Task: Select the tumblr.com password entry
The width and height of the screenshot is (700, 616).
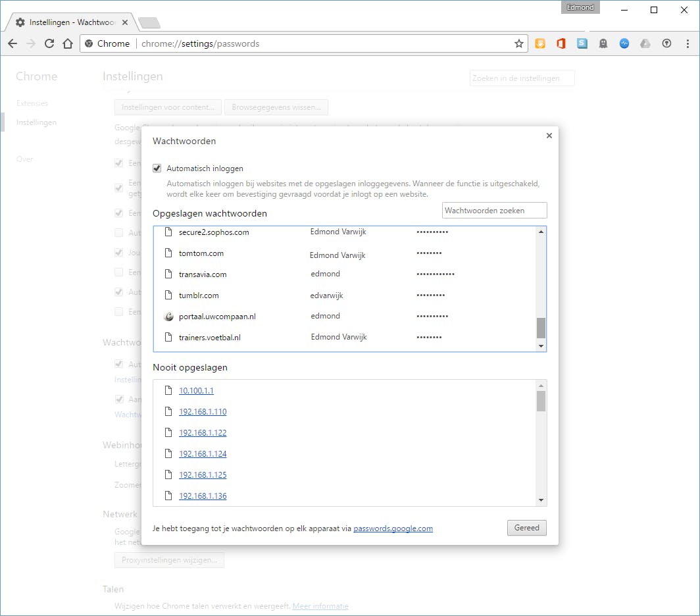Action: tap(345, 295)
